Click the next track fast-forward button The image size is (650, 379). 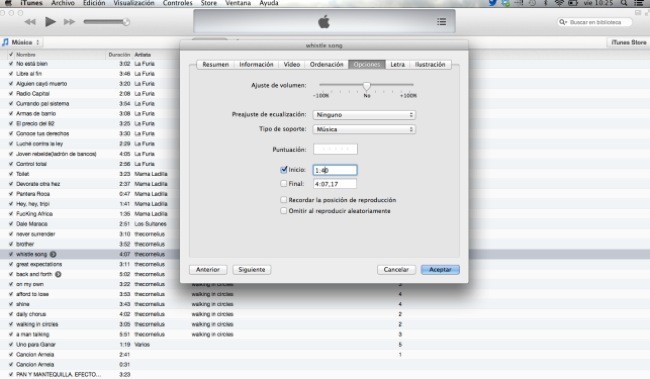(69, 22)
